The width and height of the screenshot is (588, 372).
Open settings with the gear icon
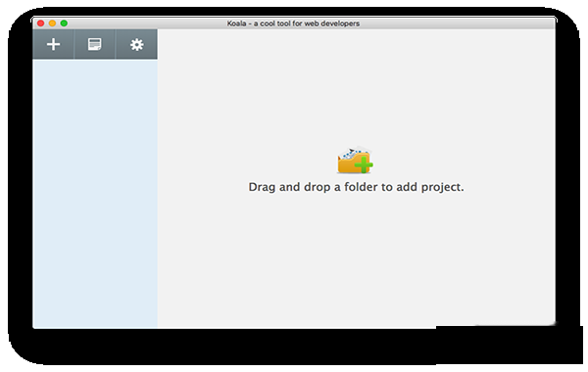[136, 45]
